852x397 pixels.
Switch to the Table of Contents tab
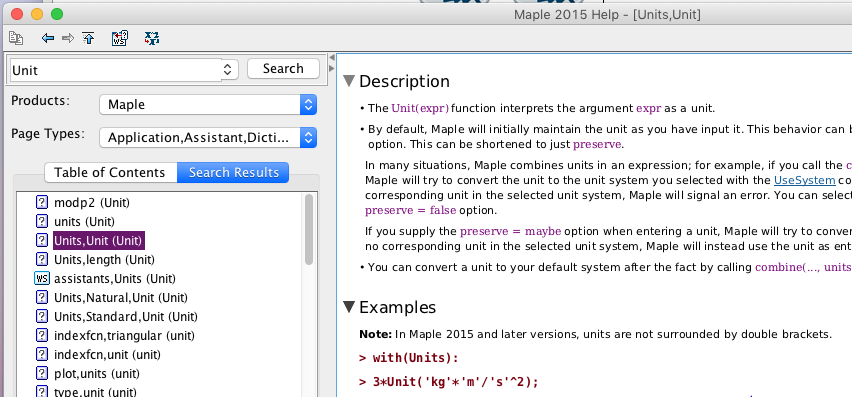(x=110, y=173)
